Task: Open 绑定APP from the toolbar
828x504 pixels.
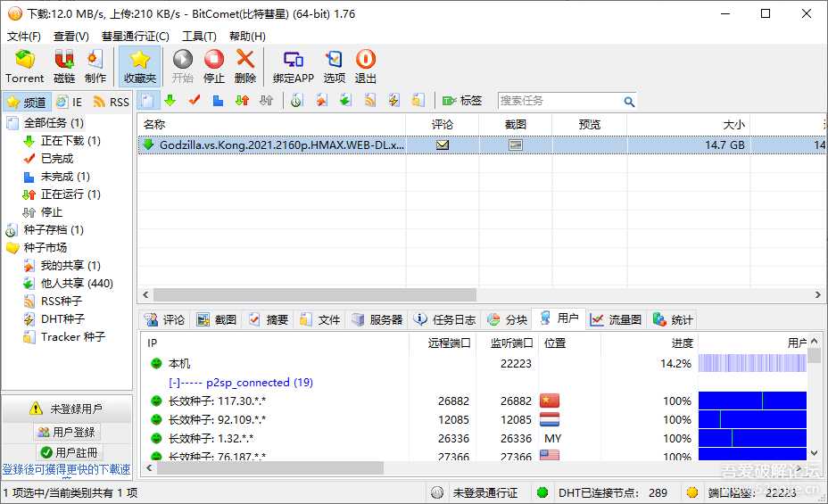Action: pyautogui.click(x=294, y=66)
